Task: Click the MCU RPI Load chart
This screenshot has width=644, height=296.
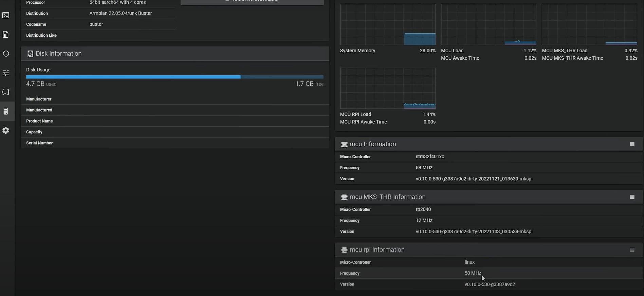Action: coord(388,88)
